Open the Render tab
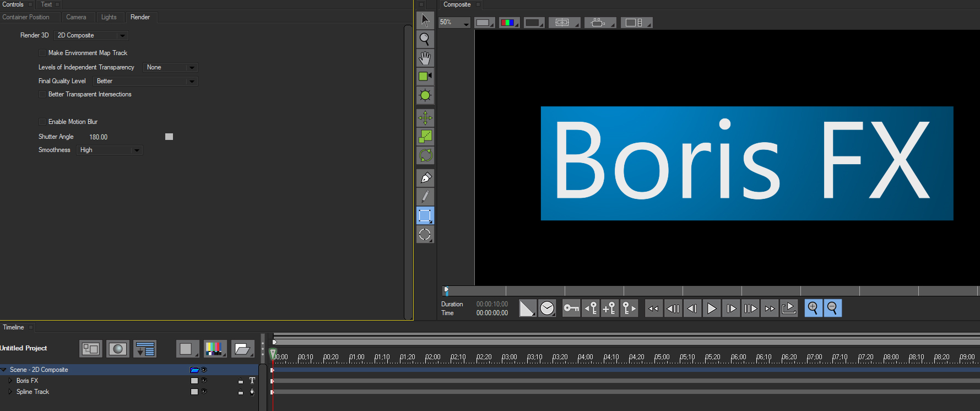The width and height of the screenshot is (980, 411). coord(140,17)
